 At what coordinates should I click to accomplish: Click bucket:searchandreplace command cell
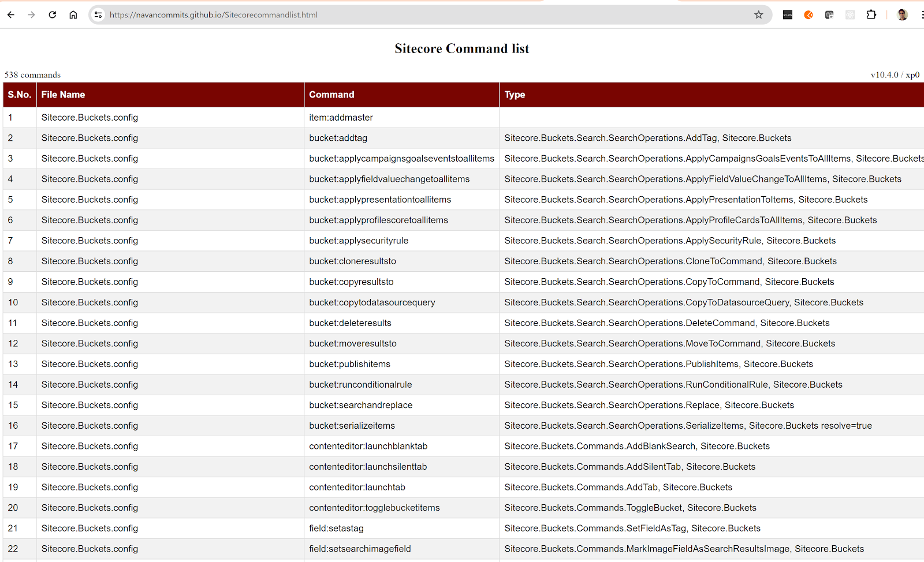coord(402,405)
